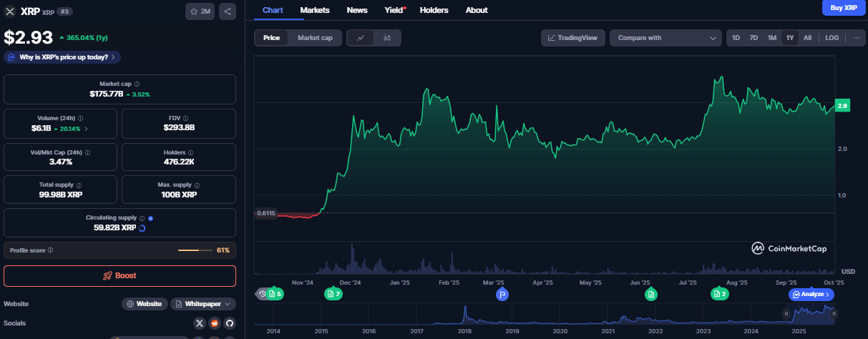868x339 pixels.
Task: Open the News tab
Action: tap(357, 10)
